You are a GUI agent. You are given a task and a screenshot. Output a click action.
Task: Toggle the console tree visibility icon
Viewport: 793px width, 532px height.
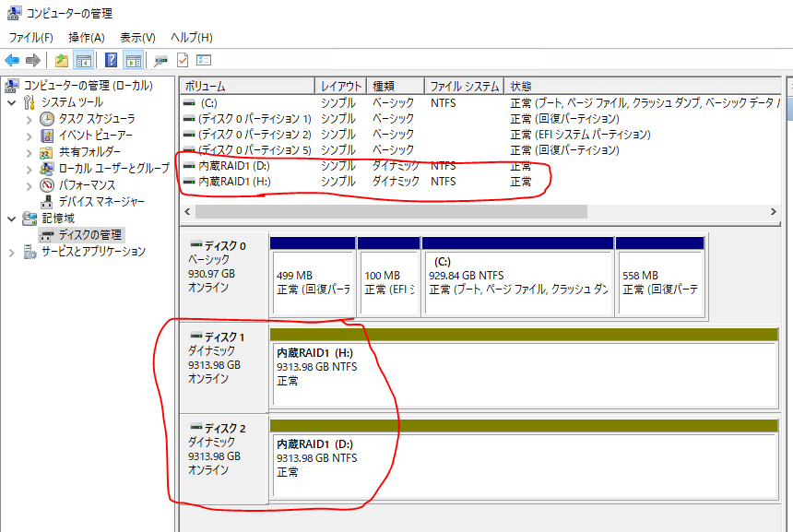82,58
